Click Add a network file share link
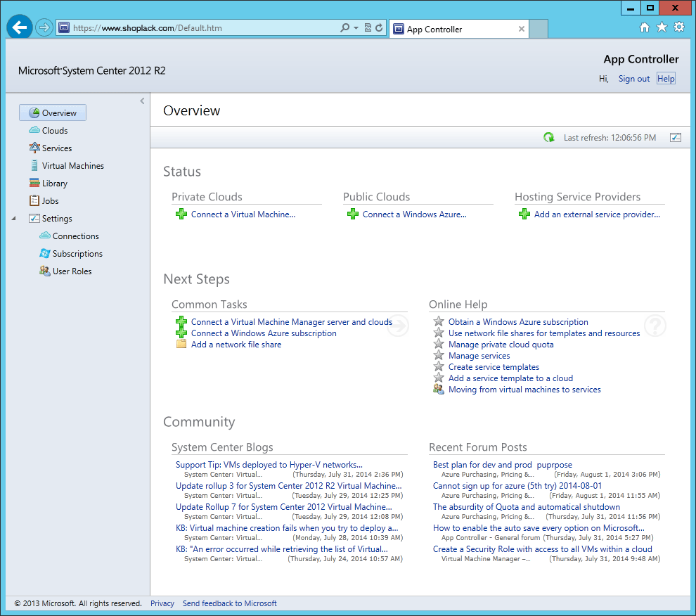This screenshot has height=616, width=696. [236, 345]
